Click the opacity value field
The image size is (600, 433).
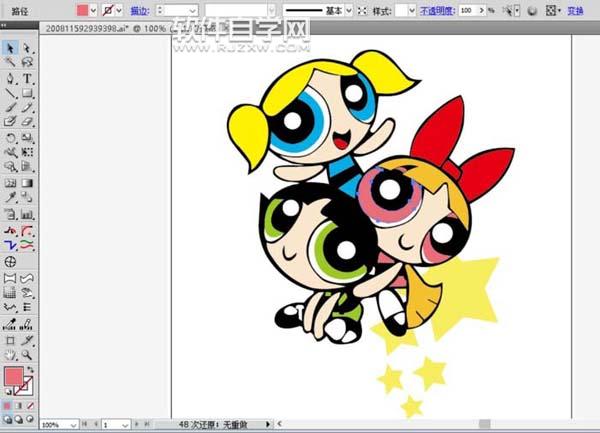pos(468,11)
